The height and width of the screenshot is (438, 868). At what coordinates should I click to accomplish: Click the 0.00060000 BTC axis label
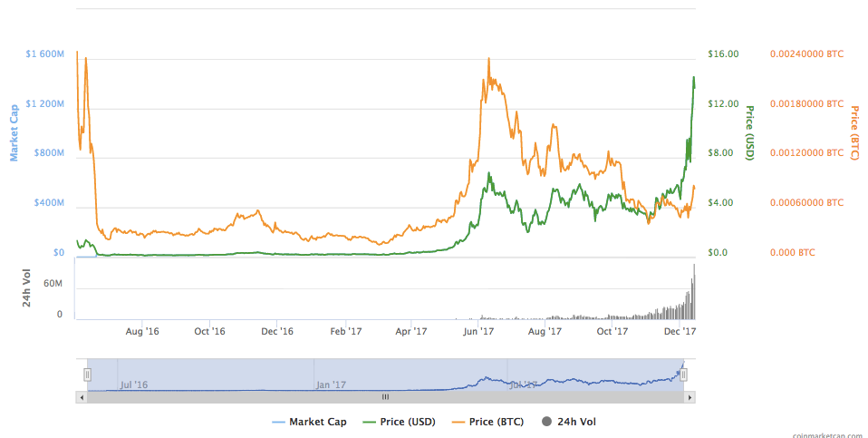[x=806, y=202]
